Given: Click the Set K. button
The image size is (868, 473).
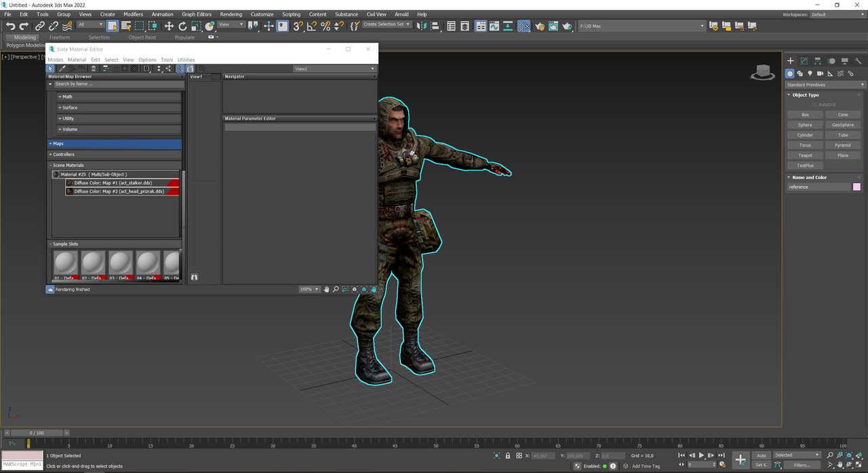Looking at the screenshot, I should click(762, 465).
